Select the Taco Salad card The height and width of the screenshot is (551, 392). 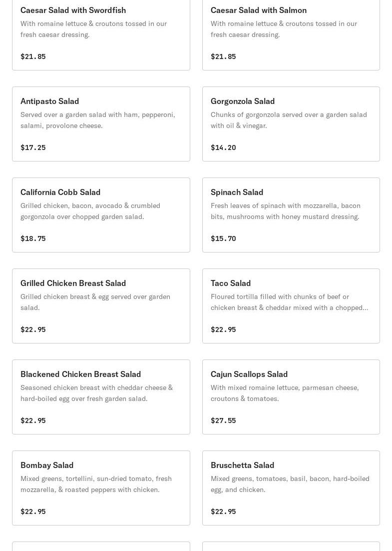(291, 306)
